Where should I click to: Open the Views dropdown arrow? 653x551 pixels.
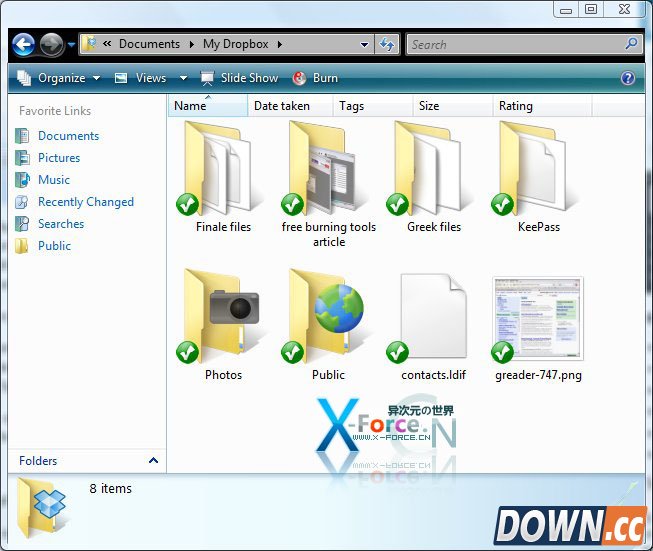183,78
